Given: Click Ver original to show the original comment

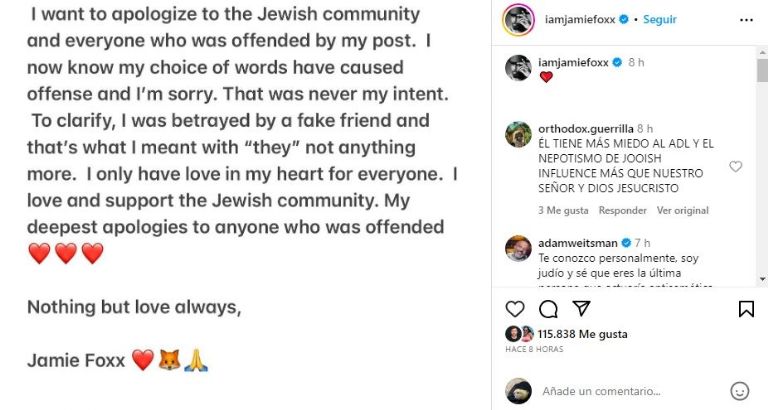Looking at the screenshot, I should pos(683,210).
